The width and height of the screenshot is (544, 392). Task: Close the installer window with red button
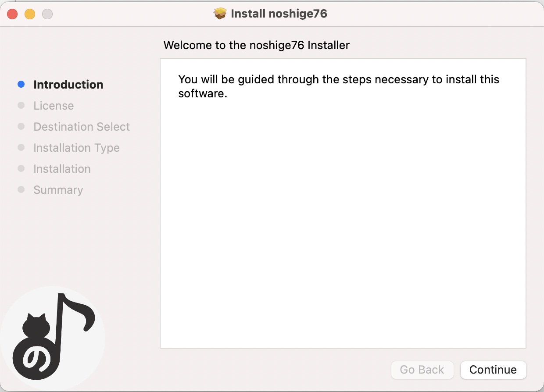[12, 14]
